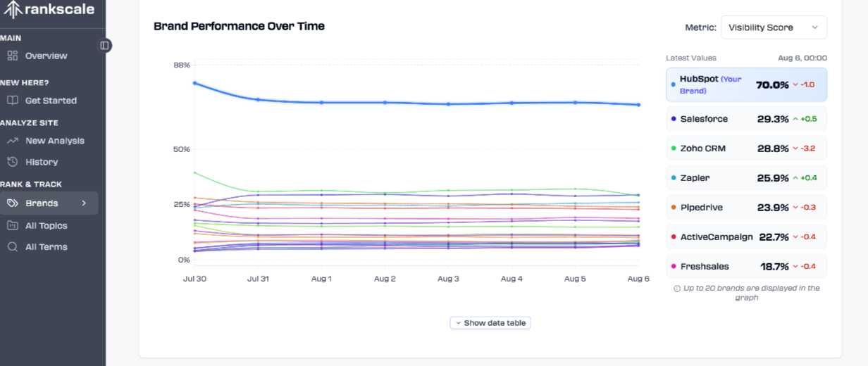
Task: Click the Zapier color dot in legend
Action: 674,178
